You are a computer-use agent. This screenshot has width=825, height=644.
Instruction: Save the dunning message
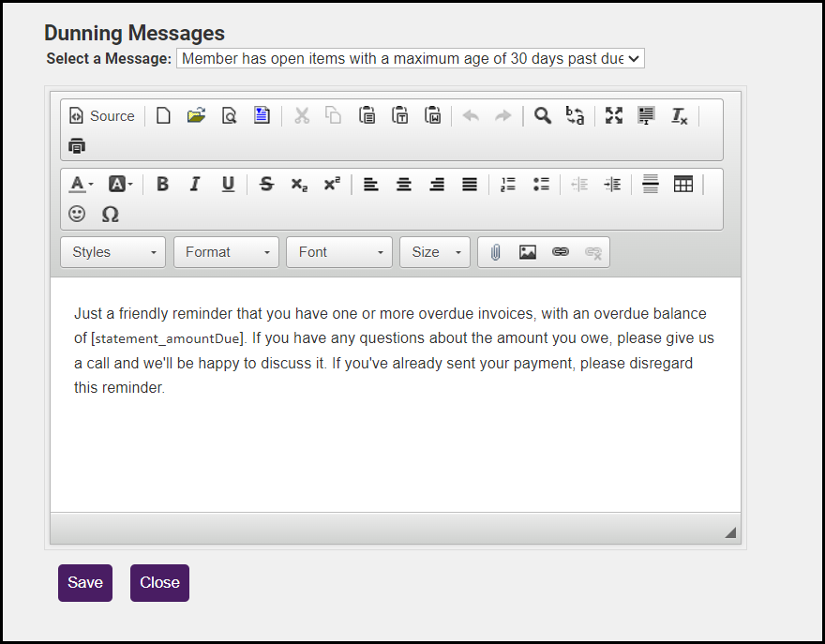coord(85,583)
